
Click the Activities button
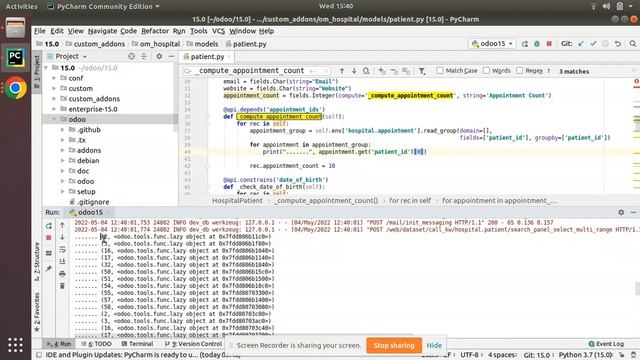click(x=21, y=6)
